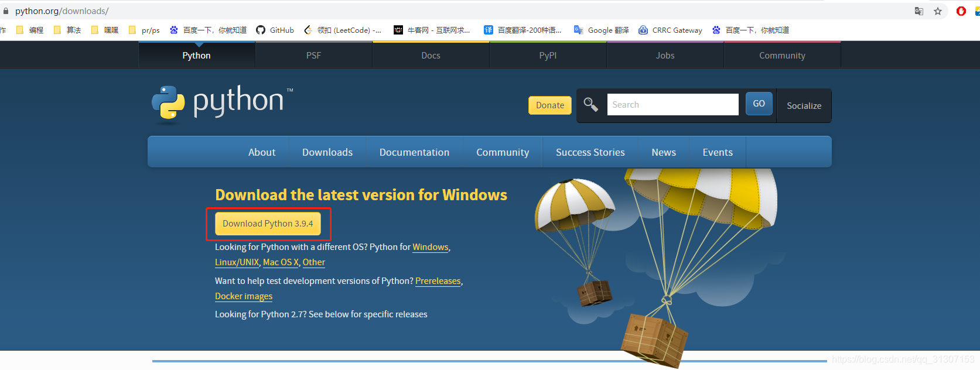Screen dimensions: 980x370
Task: Click the magnifying glass search icon
Action: [590, 105]
